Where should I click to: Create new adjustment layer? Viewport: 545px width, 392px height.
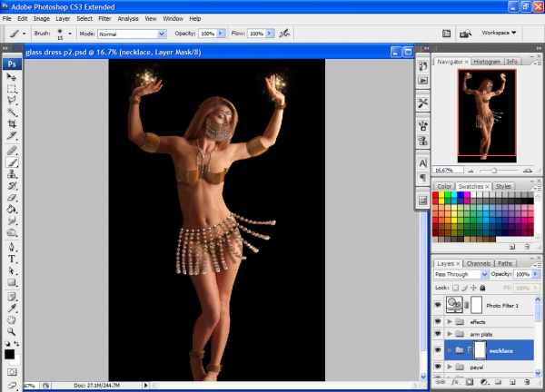click(x=484, y=382)
